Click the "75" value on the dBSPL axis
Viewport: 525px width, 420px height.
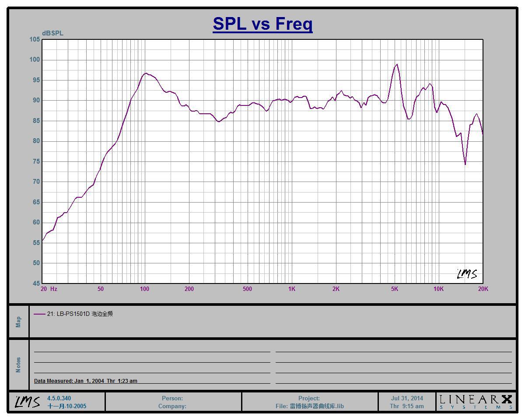pos(36,161)
